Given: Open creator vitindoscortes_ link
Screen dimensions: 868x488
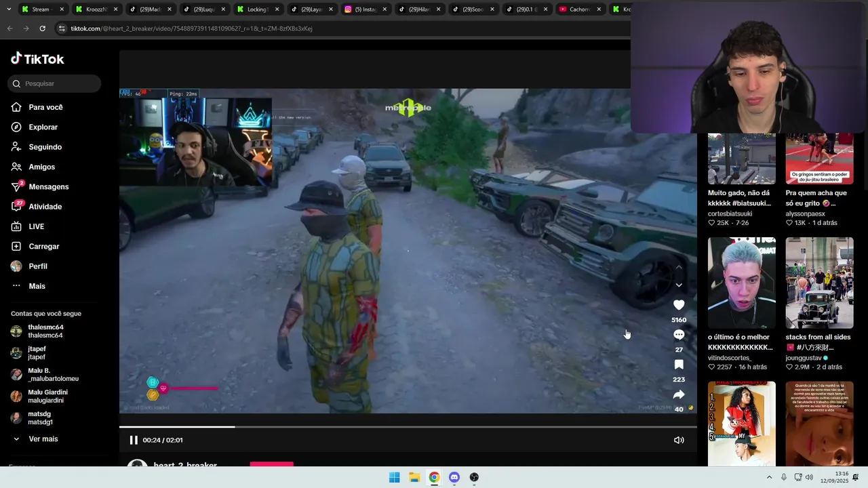Looking at the screenshot, I should [730, 357].
